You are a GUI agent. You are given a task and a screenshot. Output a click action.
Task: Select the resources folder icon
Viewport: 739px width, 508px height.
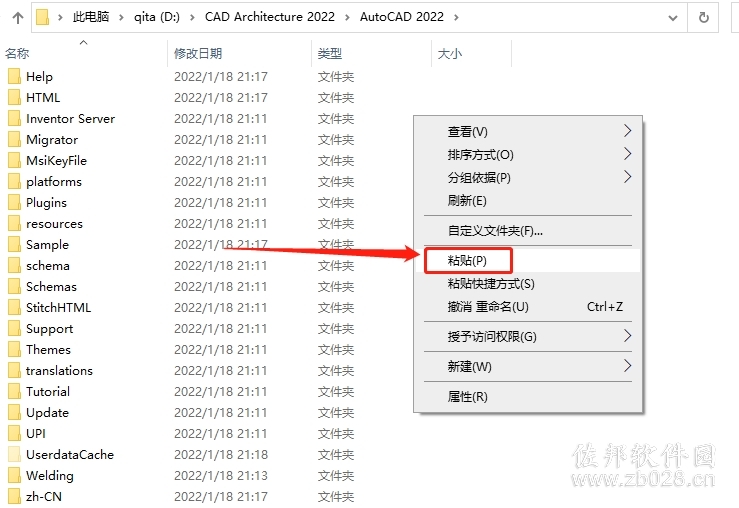point(15,223)
